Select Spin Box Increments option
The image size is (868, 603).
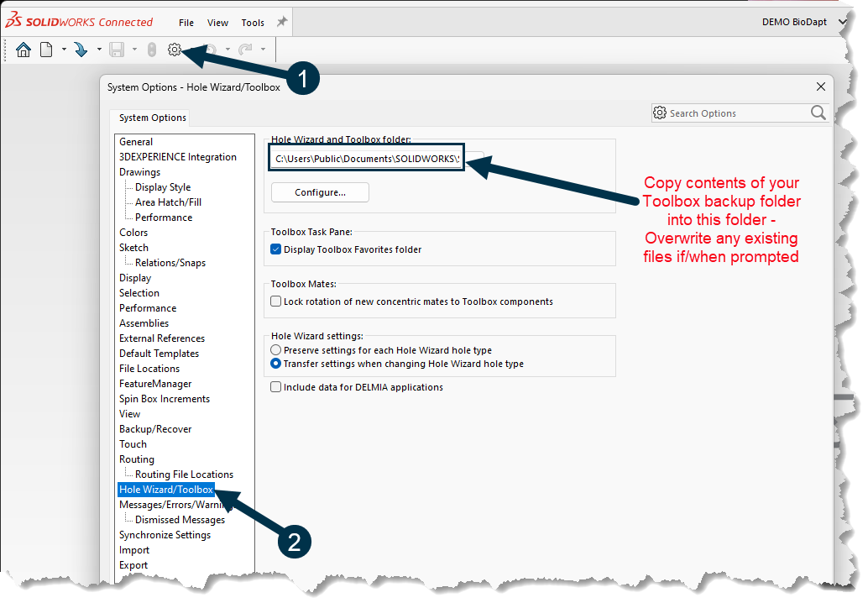click(165, 399)
